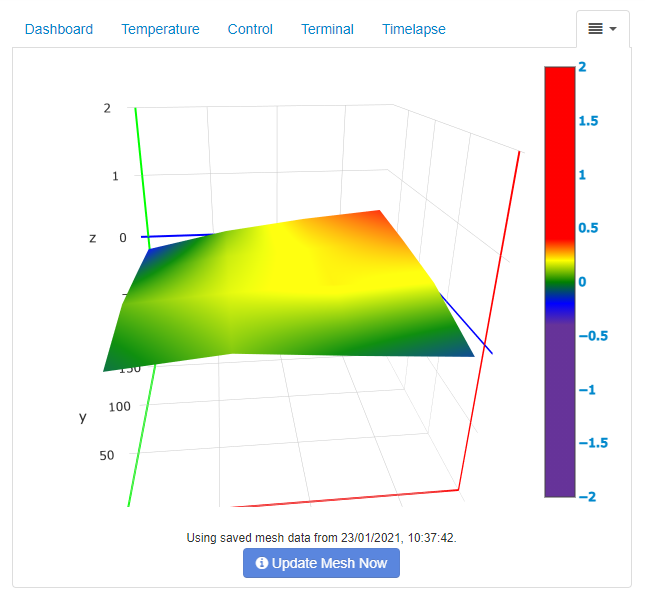This screenshot has width=645, height=604.
Task: Open the Temperature tab
Action: point(160,29)
